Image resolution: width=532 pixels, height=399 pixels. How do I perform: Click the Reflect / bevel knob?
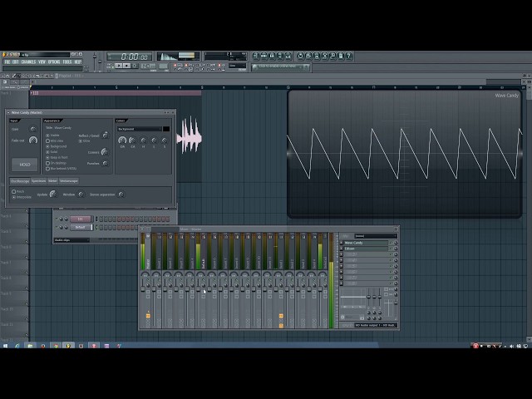[x=106, y=135]
